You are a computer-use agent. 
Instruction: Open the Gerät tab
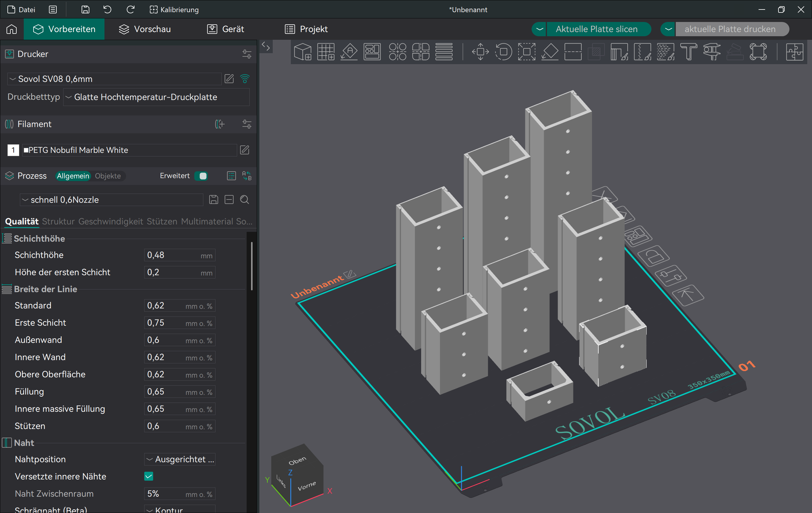(226, 29)
